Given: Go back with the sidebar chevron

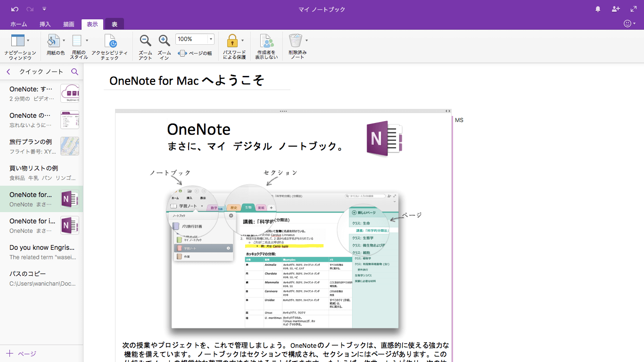Looking at the screenshot, I should click(x=8, y=72).
